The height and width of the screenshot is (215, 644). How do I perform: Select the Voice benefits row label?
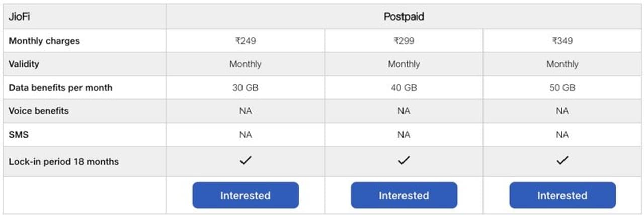coord(39,111)
